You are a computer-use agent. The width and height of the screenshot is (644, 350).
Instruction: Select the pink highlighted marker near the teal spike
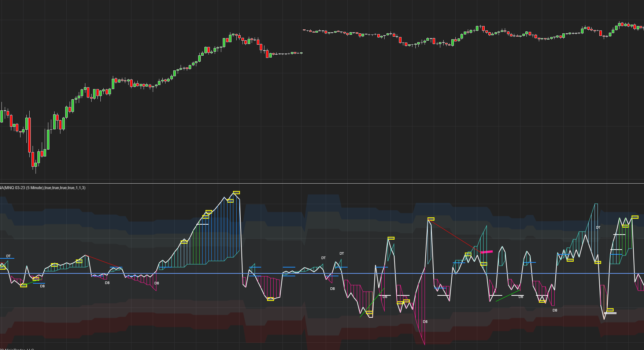click(x=487, y=251)
